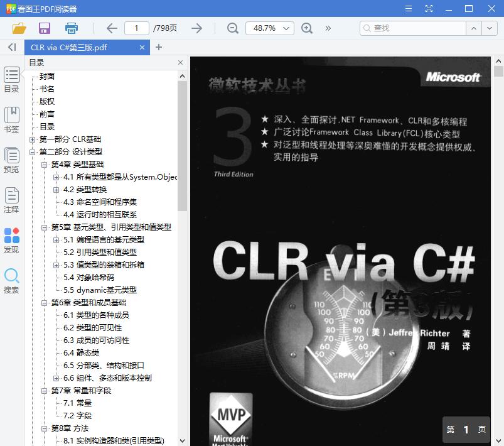Select 4.3 命名空间和程序集

point(100,202)
